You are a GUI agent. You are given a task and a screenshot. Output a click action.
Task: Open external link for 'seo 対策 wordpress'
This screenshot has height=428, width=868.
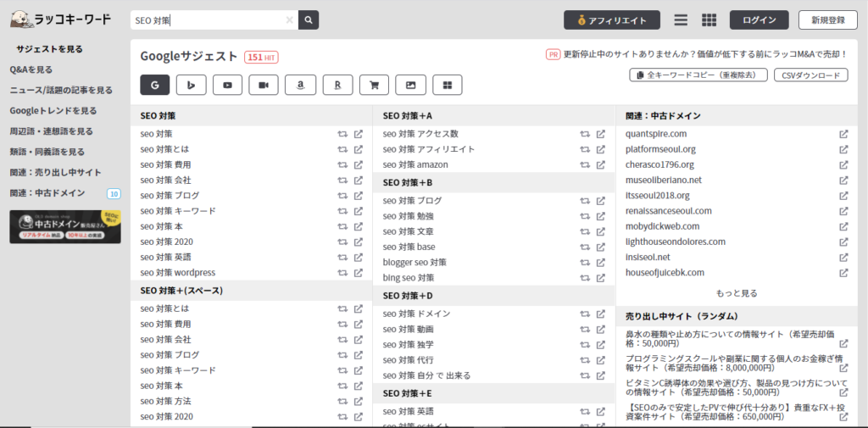pyautogui.click(x=359, y=273)
